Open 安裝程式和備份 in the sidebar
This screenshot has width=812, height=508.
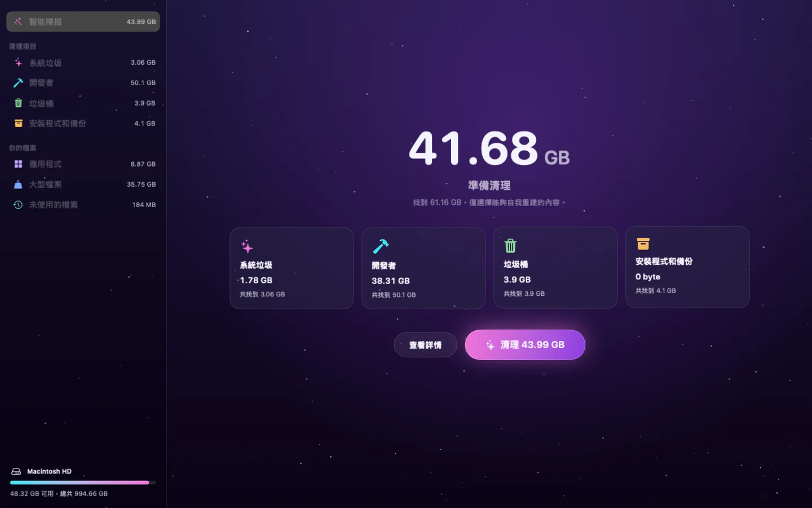pos(83,124)
